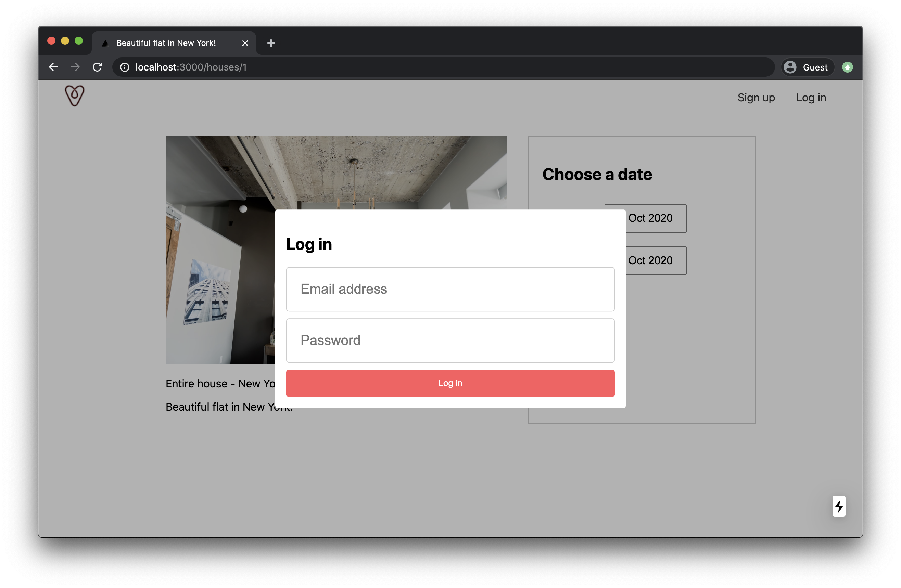Click the browser forward arrow
The width and height of the screenshot is (901, 588).
coord(75,67)
